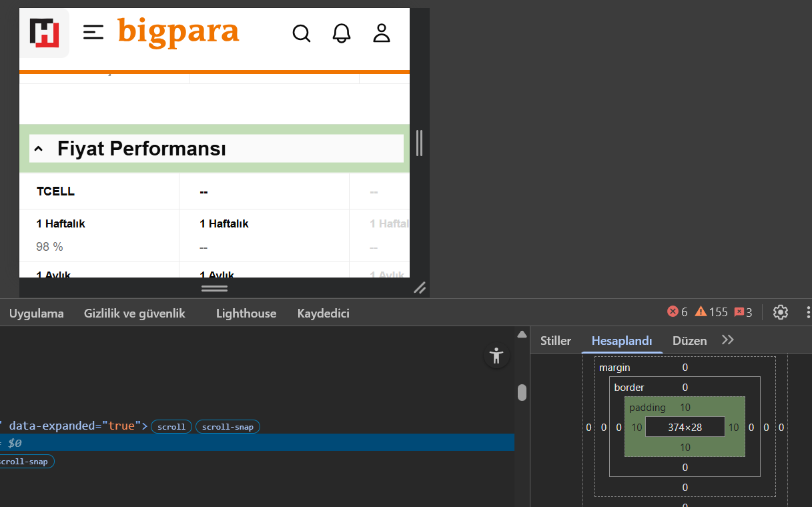Click the Hürriyet H logo icon
The height and width of the screenshot is (507, 812).
point(44,33)
